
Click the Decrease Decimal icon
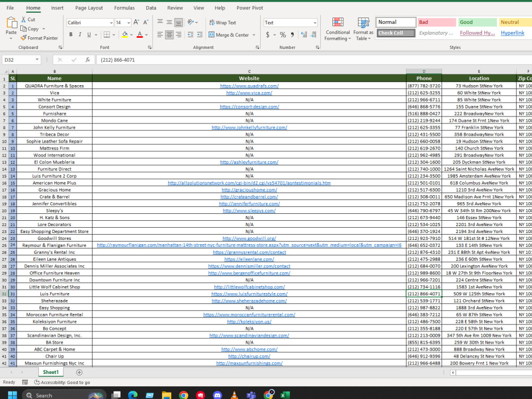click(x=313, y=35)
